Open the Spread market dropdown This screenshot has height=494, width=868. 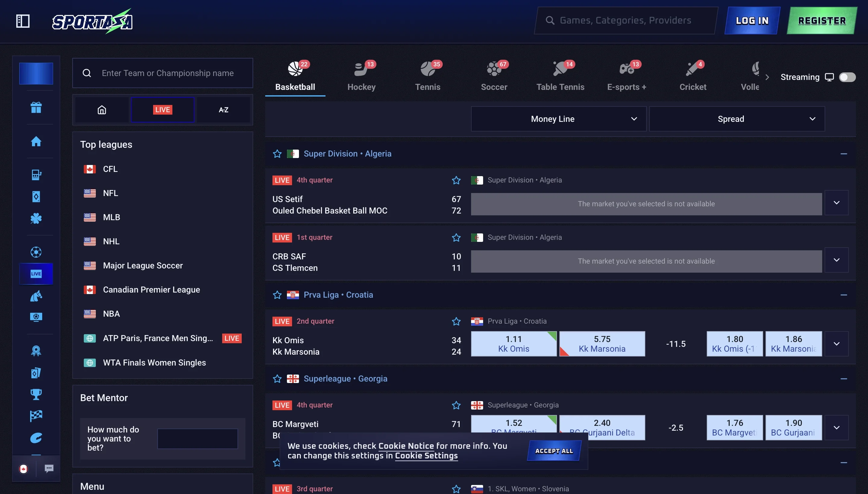click(x=736, y=119)
